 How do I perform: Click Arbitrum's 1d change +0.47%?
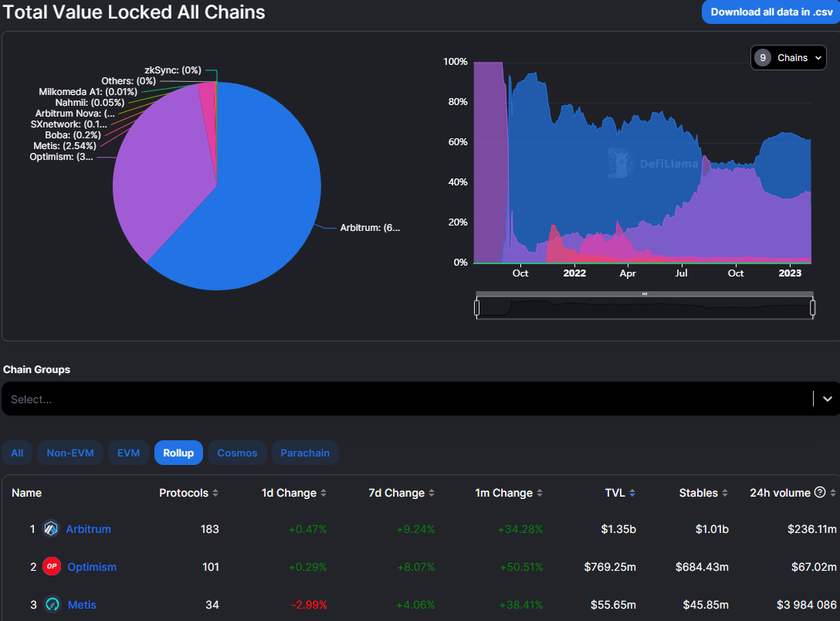point(308,529)
